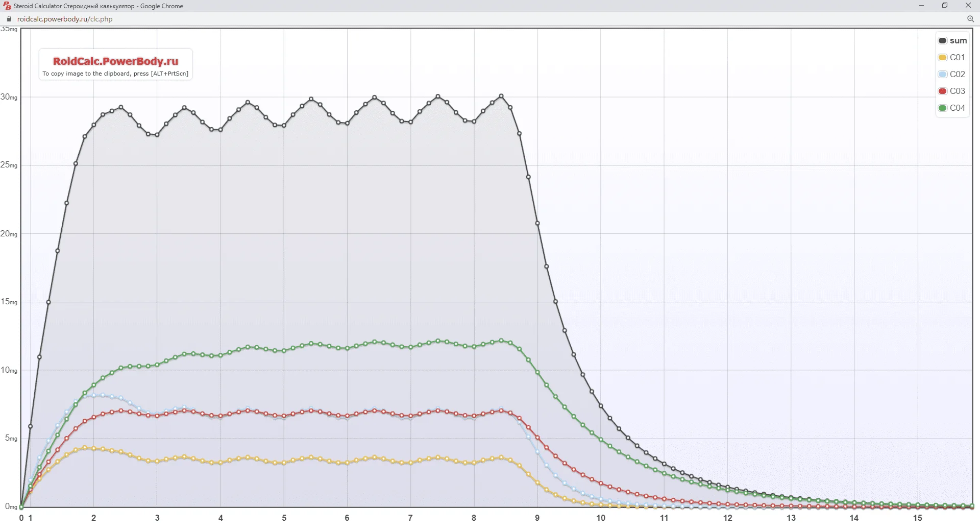Click x-axis label 12
The height and width of the screenshot is (531, 980).
click(728, 518)
